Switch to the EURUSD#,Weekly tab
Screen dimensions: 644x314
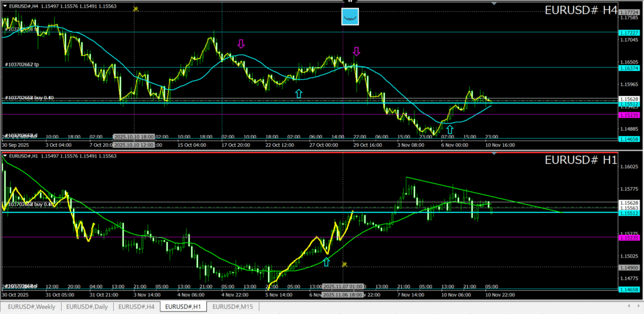tap(31, 306)
